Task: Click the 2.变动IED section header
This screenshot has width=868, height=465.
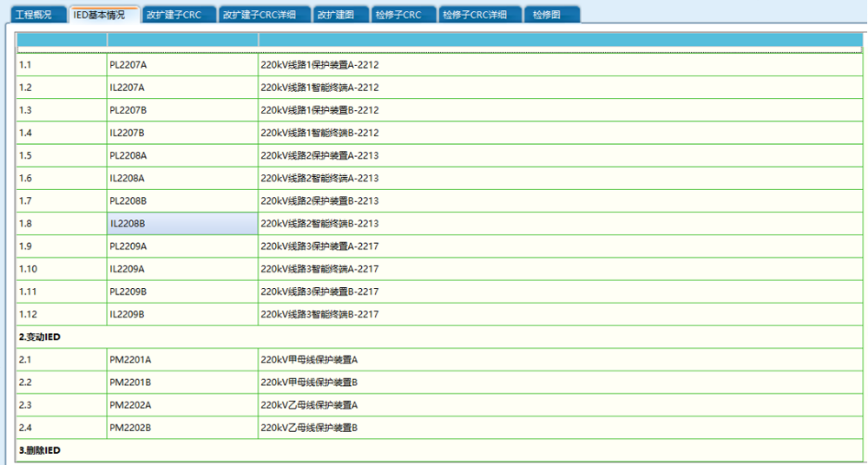Action: tap(39, 337)
